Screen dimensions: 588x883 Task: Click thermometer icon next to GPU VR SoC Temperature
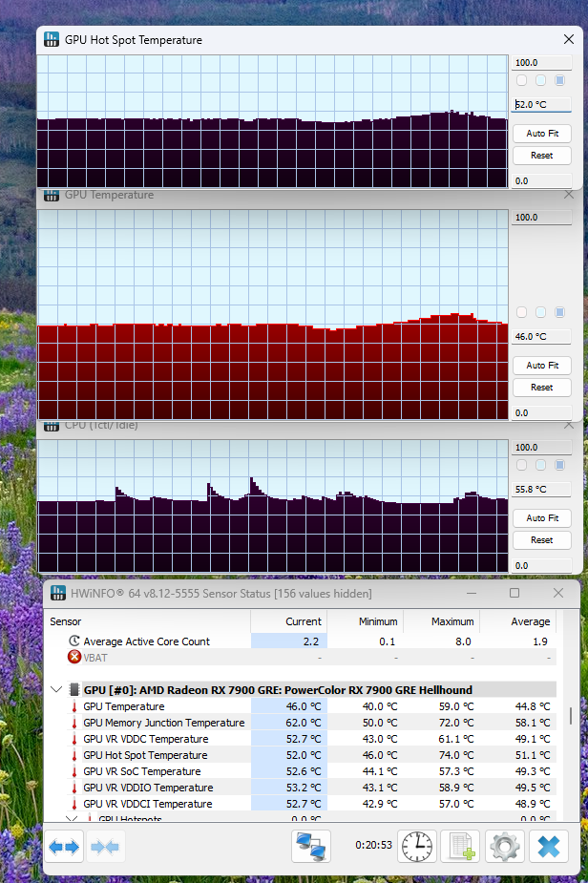[73, 771]
